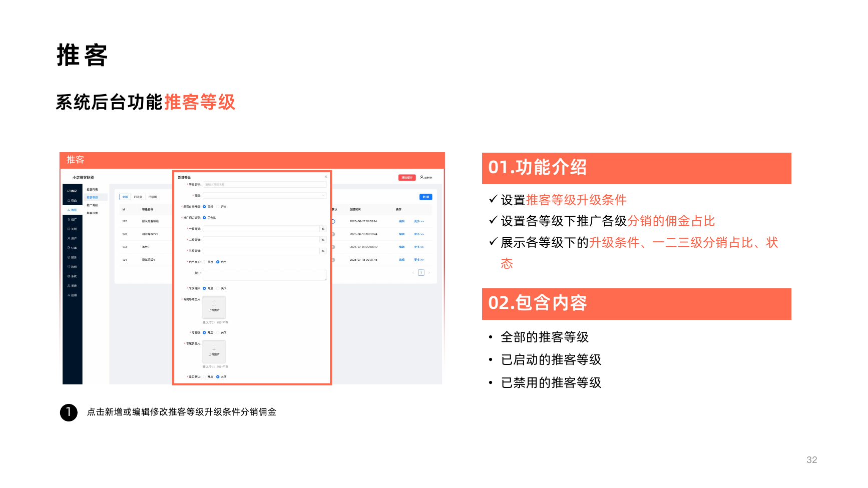The image size is (868, 488).
Task: Open the 应用 sidebar item
Action: tap(72, 296)
